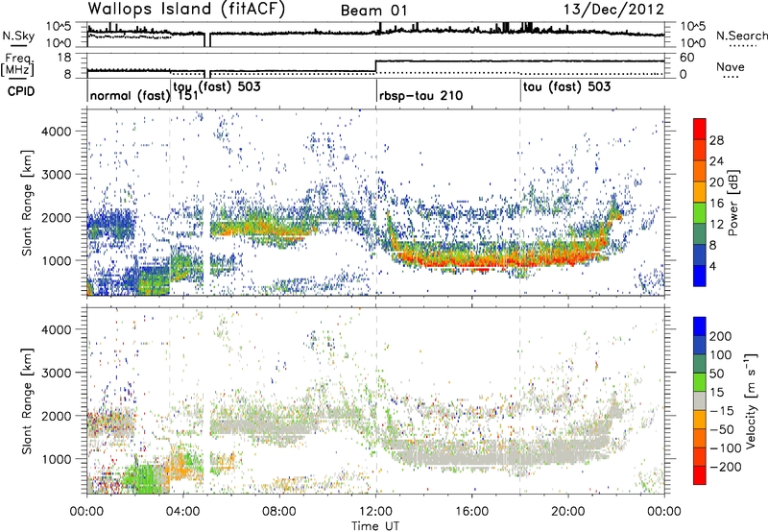Pick the red segment of the Power colorbar
The image size is (768, 532).
[x=700, y=129]
